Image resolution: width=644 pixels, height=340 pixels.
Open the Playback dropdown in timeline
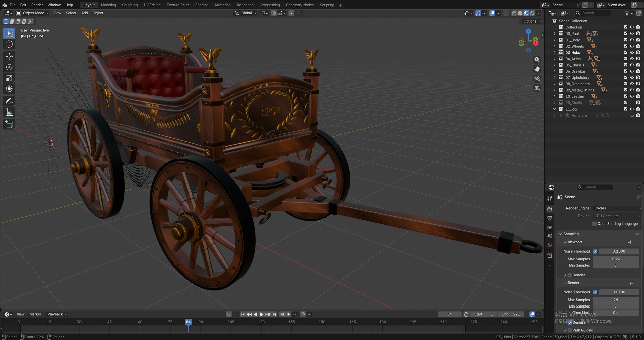(57, 314)
